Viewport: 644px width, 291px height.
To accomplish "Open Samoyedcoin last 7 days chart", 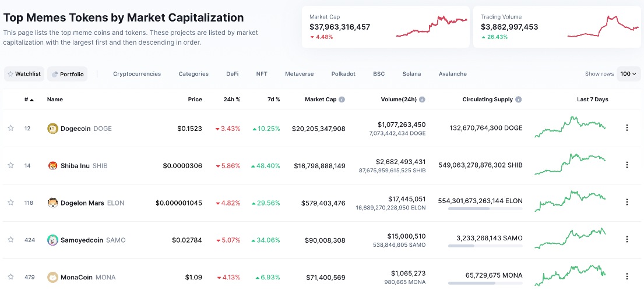I will [x=570, y=239].
